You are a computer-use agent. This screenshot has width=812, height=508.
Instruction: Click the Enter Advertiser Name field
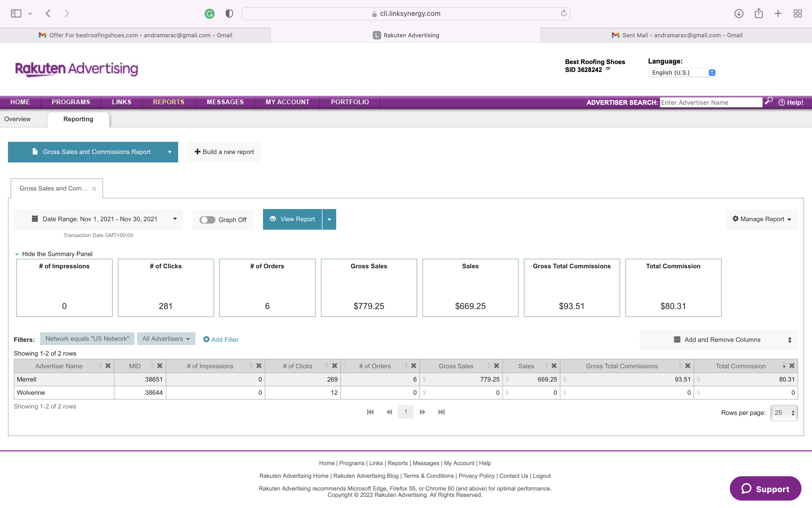(711, 102)
